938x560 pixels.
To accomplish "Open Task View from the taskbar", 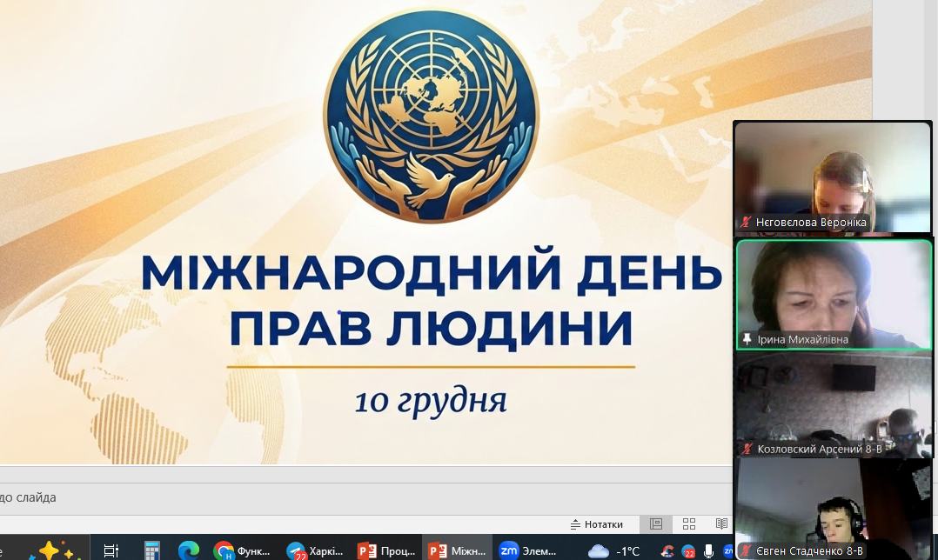I will coord(111,550).
